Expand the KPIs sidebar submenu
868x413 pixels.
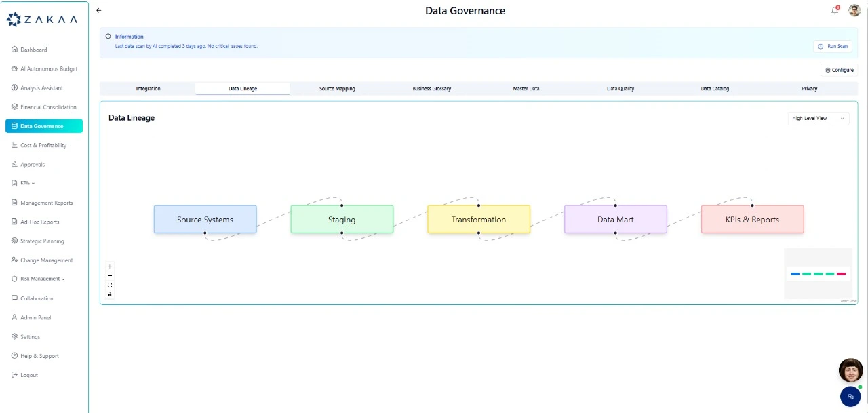[27, 183]
